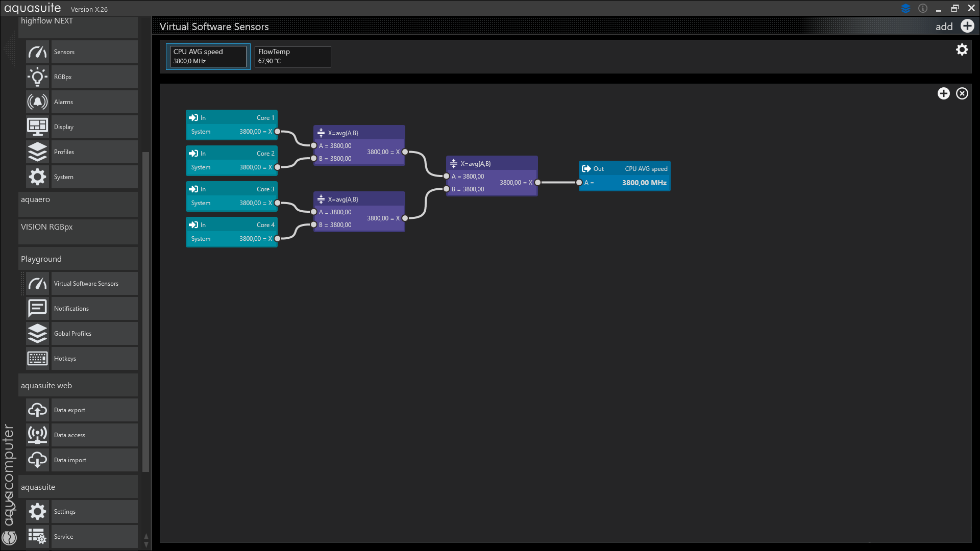Viewport: 980px width, 551px height.
Task: Open the info icon in title bar
Action: pyautogui.click(x=923, y=8)
